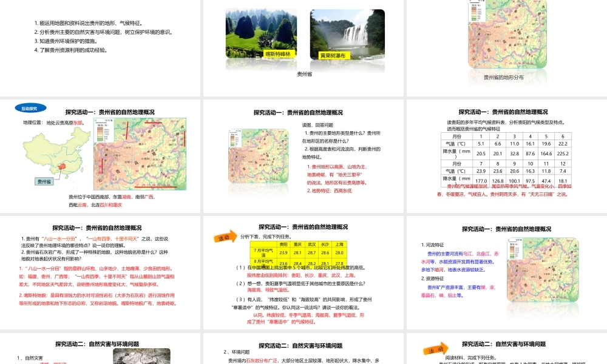
Task: Select line 贵州位于中国西南部，东靠湖南，南邻广西
Action: click(112, 197)
